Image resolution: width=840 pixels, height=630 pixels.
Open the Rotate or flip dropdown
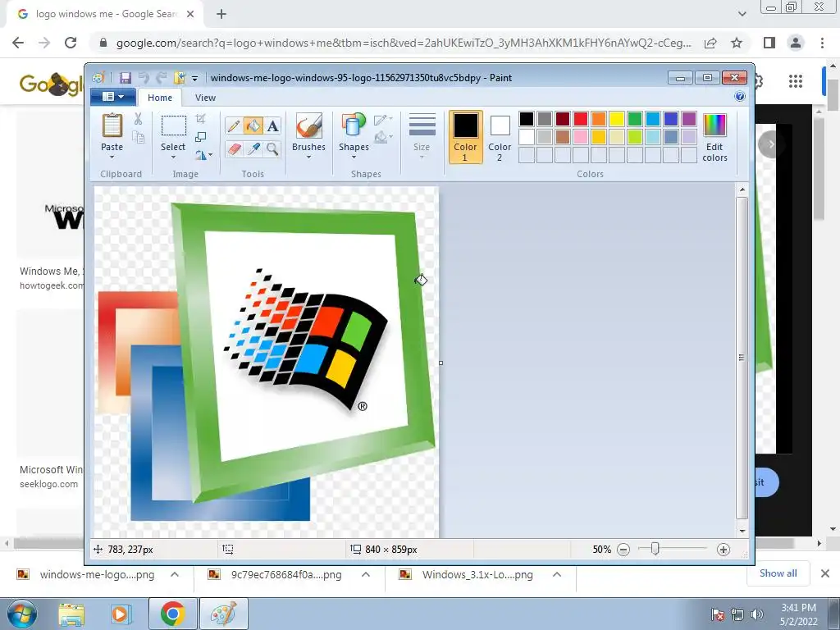tap(203, 155)
